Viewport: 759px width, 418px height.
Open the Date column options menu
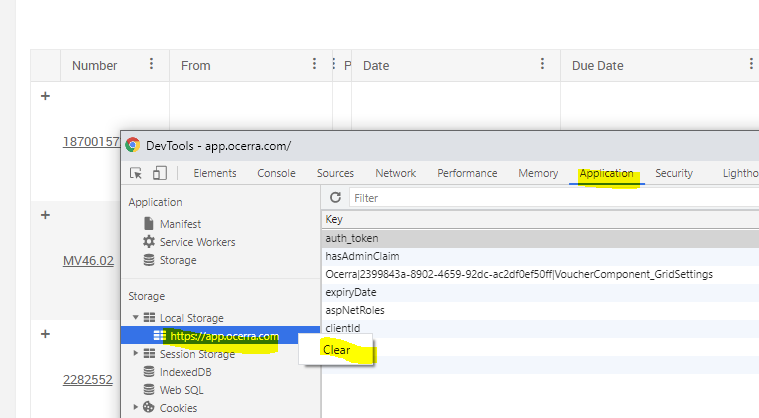(x=542, y=64)
